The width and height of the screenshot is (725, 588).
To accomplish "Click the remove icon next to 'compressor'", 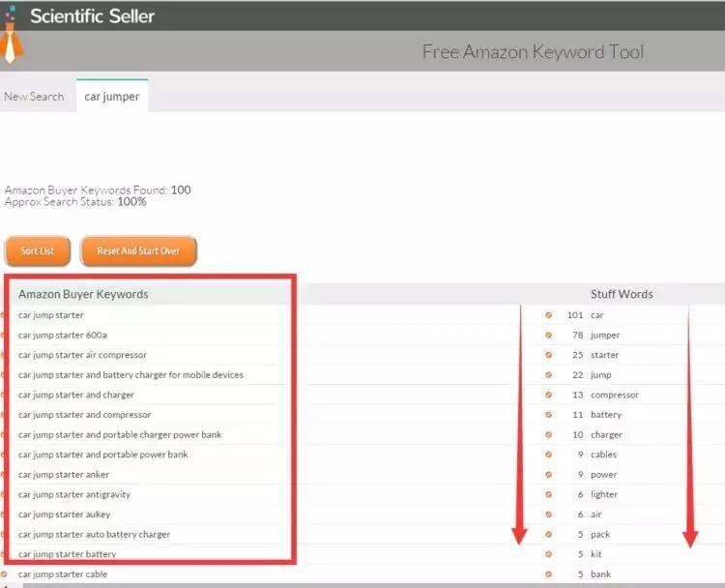I will coord(548,395).
